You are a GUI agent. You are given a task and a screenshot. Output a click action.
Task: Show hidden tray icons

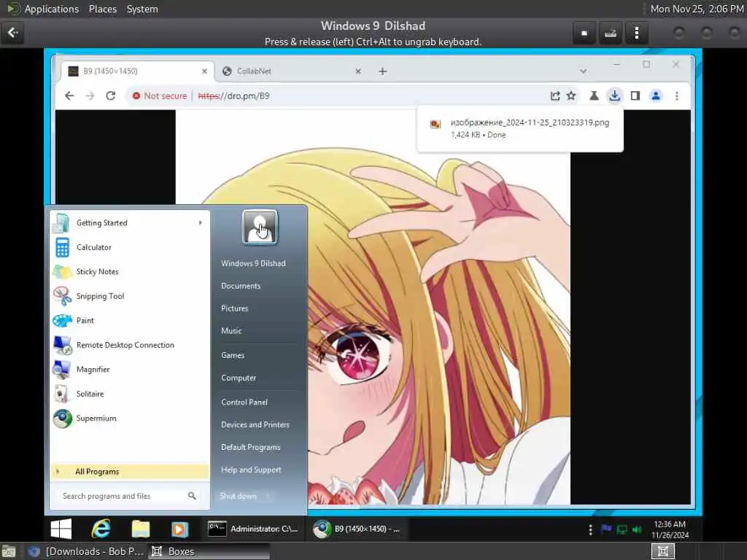591,529
